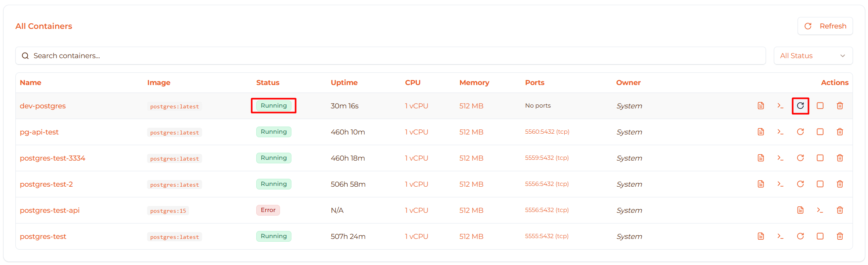Restart the postgres-test-2 container
The image size is (868, 265).
[800, 184]
